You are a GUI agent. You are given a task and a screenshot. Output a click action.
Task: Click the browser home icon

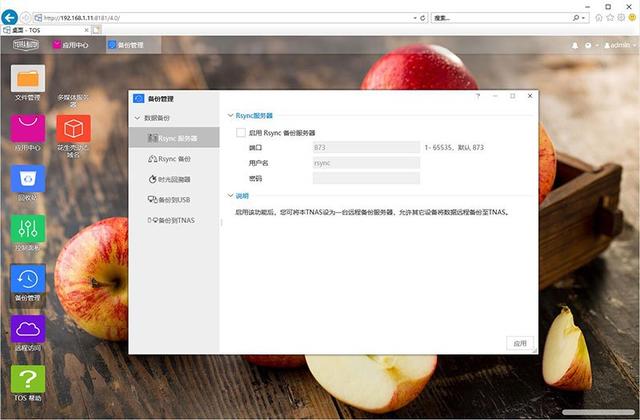[x=599, y=18]
